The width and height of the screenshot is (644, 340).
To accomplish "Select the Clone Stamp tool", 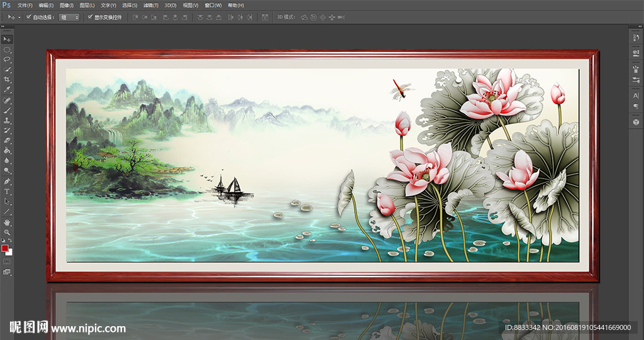I will (x=7, y=121).
